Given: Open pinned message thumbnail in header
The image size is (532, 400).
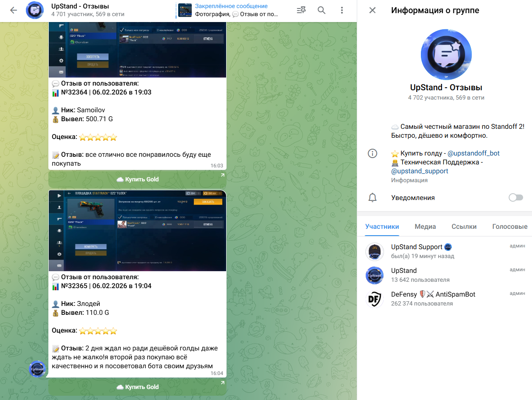Looking at the screenshot, I should (185, 10).
